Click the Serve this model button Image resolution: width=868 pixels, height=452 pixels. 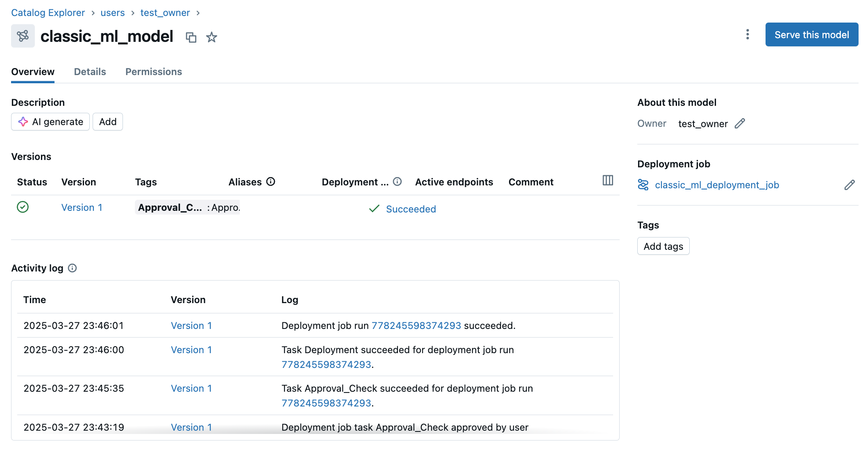(811, 34)
